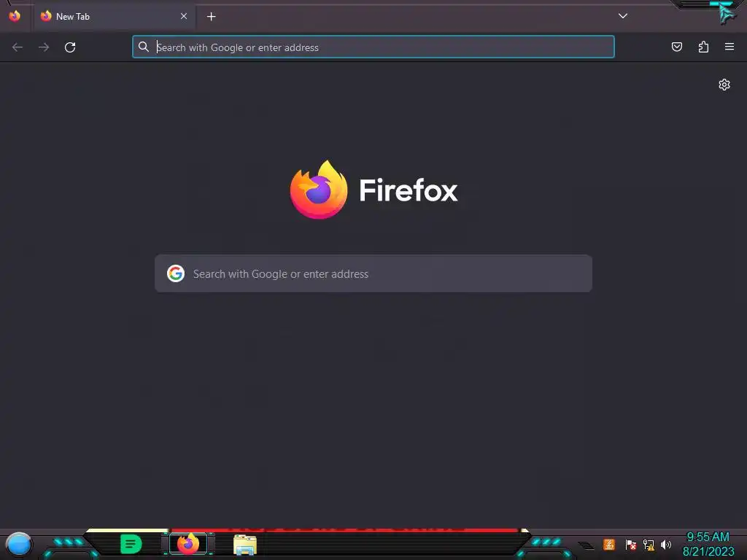Viewport: 747px width, 560px height.
Task: Show hidden tray icons arrow
Action: click(x=587, y=545)
